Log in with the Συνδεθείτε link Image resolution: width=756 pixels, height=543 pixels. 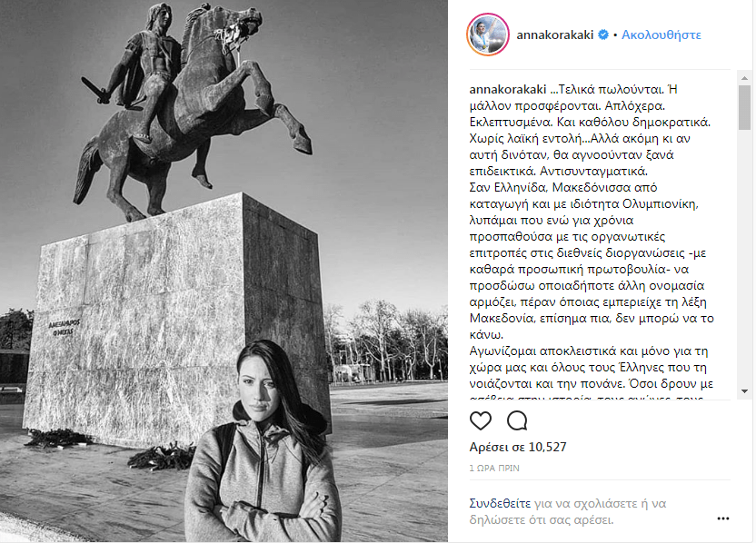[500, 503]
